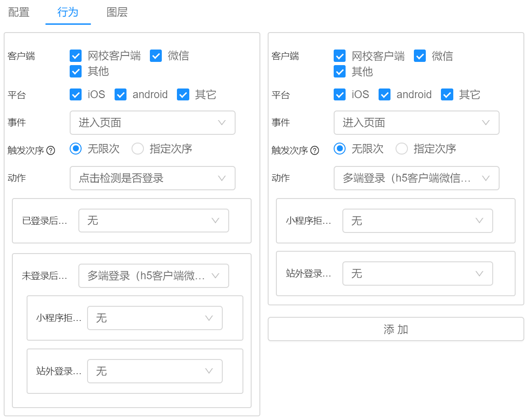The image size is (528, 420).
Task: Open the 图层 tab
Action: point(117,12)
